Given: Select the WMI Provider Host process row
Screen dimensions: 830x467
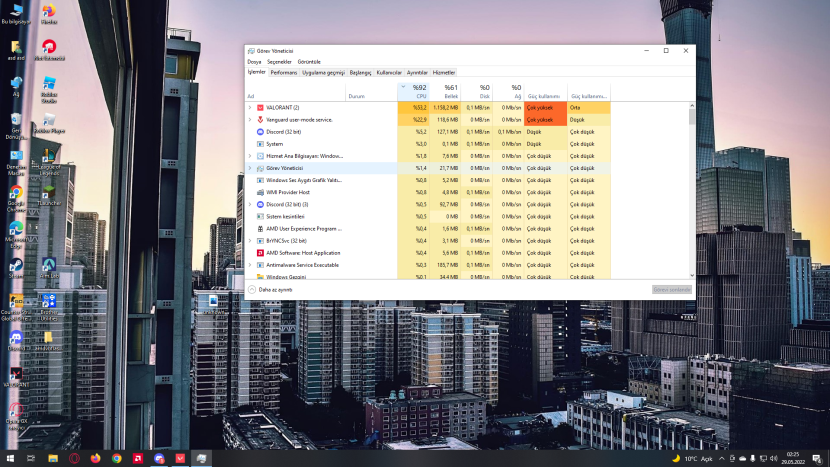Looking at the screenshot, I should [427, 192].
